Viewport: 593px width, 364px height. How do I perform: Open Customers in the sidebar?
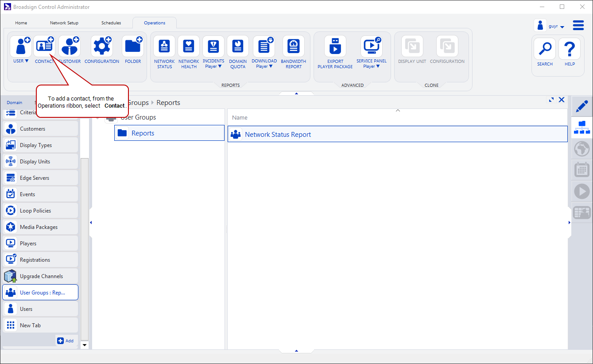tap(40, 129)
